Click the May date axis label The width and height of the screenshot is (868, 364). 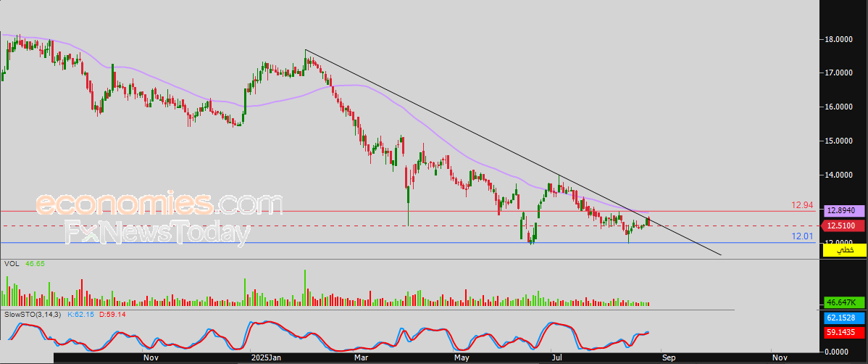462,358
